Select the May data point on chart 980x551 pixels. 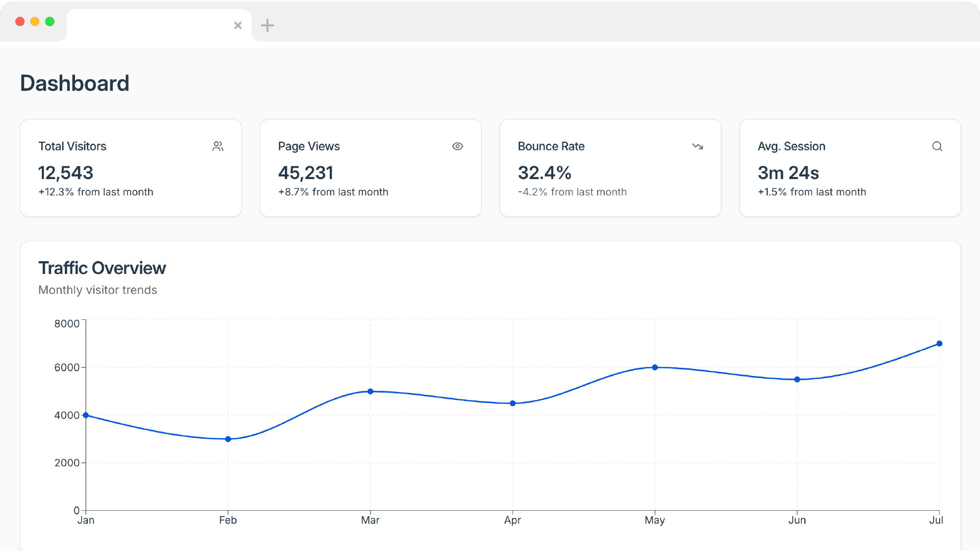pyautogui.click(x=655, y=367)
